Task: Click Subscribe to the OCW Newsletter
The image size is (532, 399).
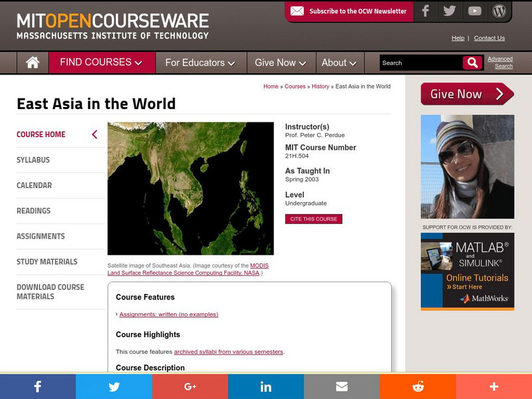Action: 349,11
